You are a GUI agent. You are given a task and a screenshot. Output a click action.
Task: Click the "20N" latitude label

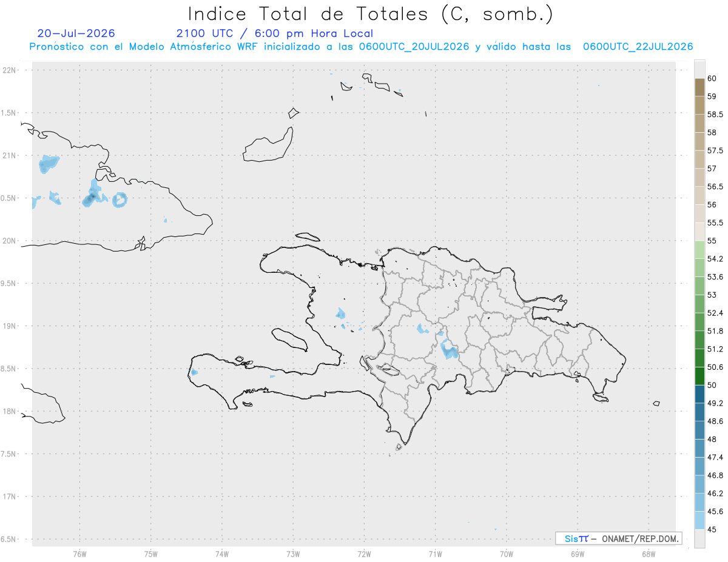[x=10, y=241]
